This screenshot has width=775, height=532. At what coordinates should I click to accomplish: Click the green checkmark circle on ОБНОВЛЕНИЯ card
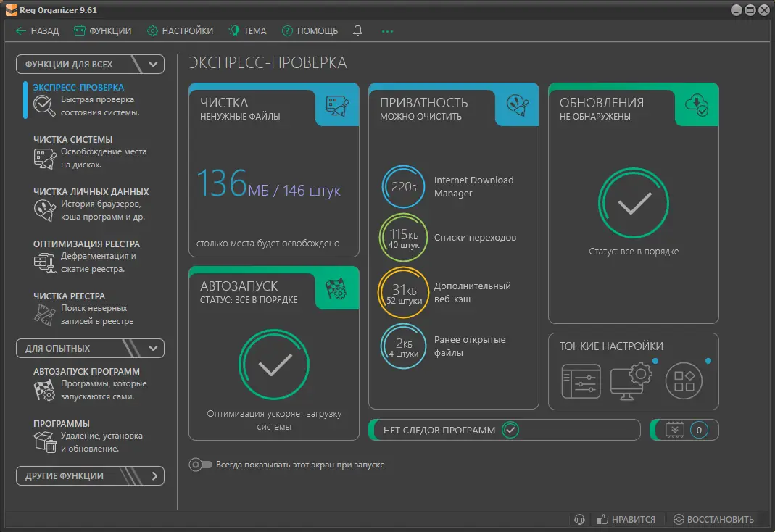(x=634, y=203)
